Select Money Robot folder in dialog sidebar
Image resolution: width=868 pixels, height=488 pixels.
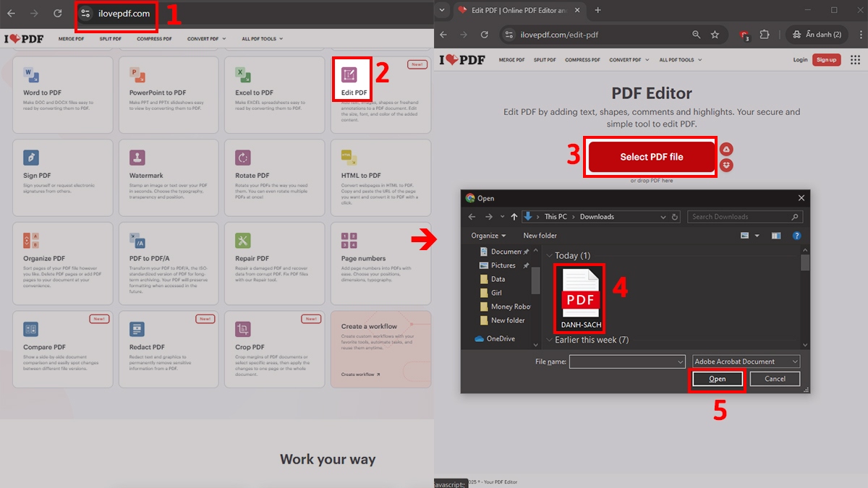pos(505,307)
